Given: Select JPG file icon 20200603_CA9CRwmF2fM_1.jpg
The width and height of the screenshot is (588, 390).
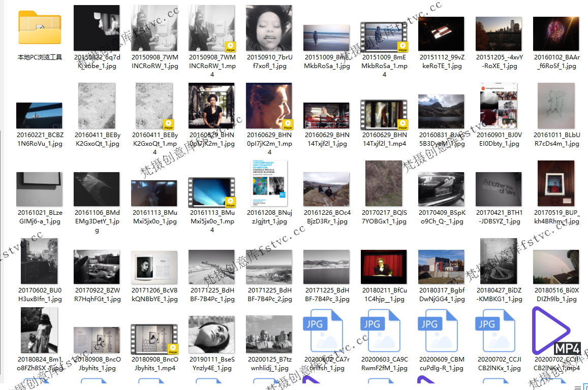Looking at the screenshot, I should tap(380, 331).
